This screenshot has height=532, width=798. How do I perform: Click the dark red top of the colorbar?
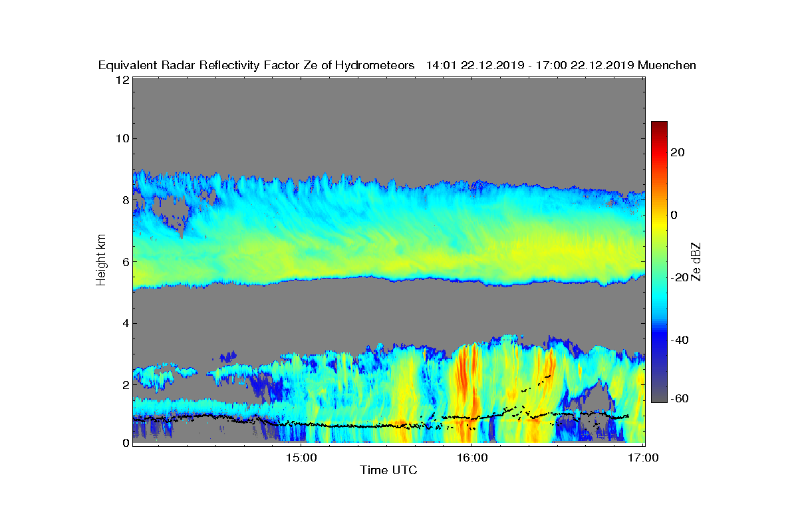pyautogui.click(x=658, y=126)
